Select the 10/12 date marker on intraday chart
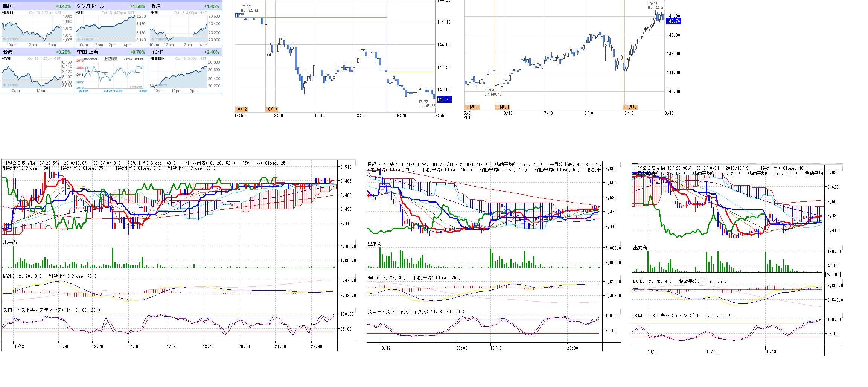 click(241, 109)
